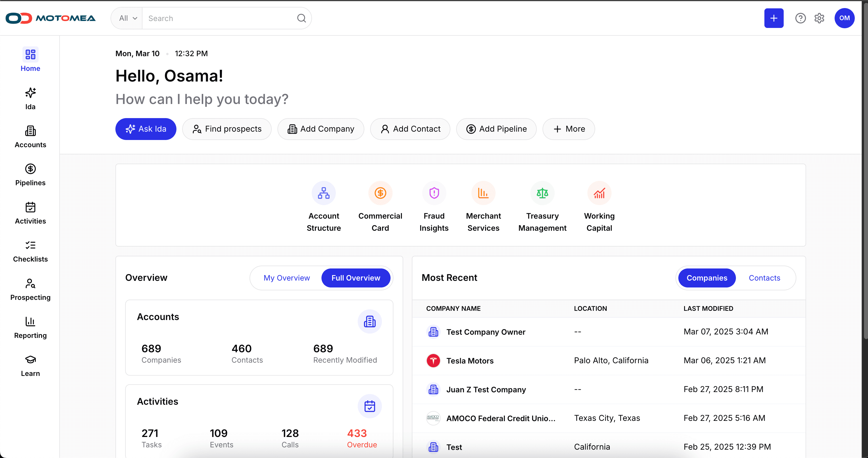Open the OM user avatar menu
This screenshot has height=458, width=868.
point(844,18)
